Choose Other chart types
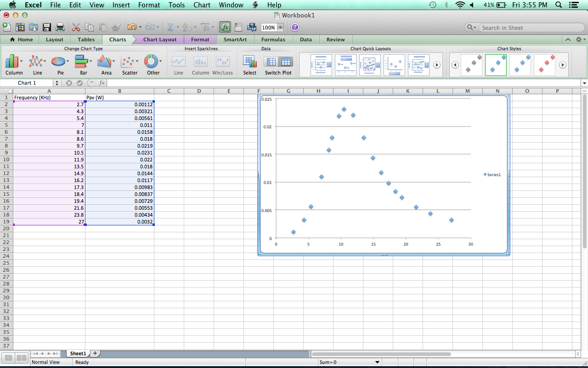Screen dimensions: 588x368 [153, 65]
